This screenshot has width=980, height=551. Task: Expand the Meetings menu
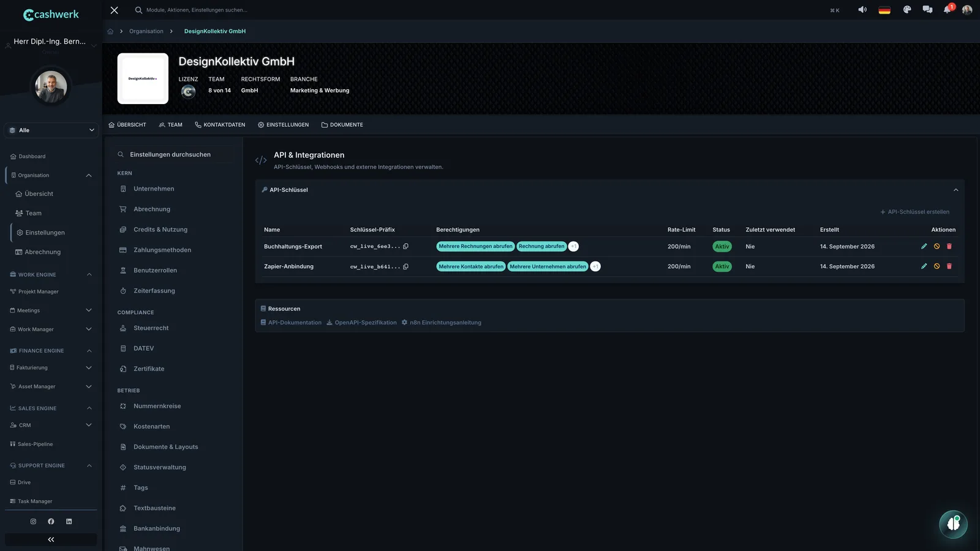pos(89,310)
